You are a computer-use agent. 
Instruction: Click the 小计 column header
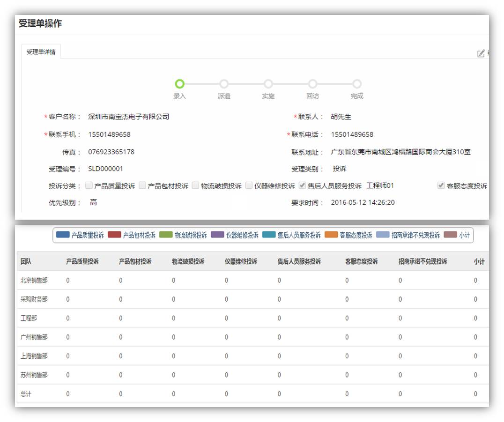[479, 261]
